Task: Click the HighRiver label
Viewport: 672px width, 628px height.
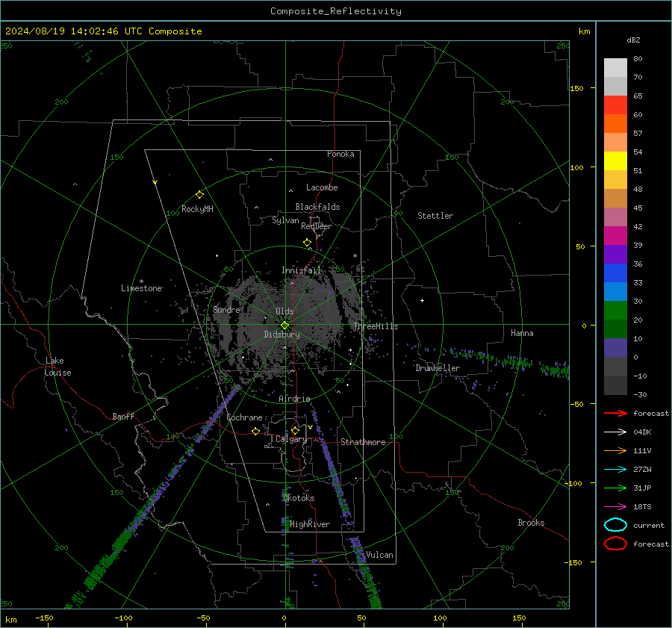Action: click(x=310, y=524)
